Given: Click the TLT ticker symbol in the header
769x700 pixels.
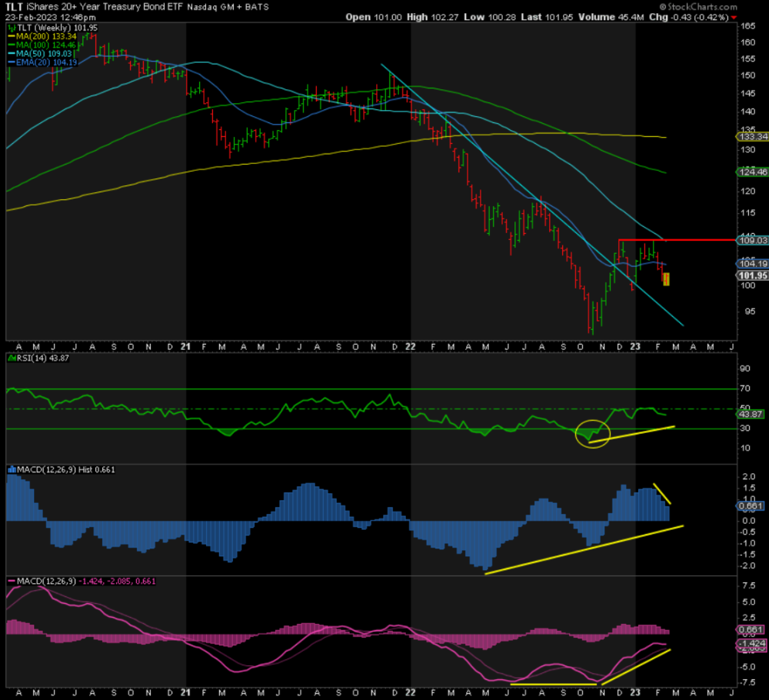Looking at the screenshot, I should click(14, 7).
